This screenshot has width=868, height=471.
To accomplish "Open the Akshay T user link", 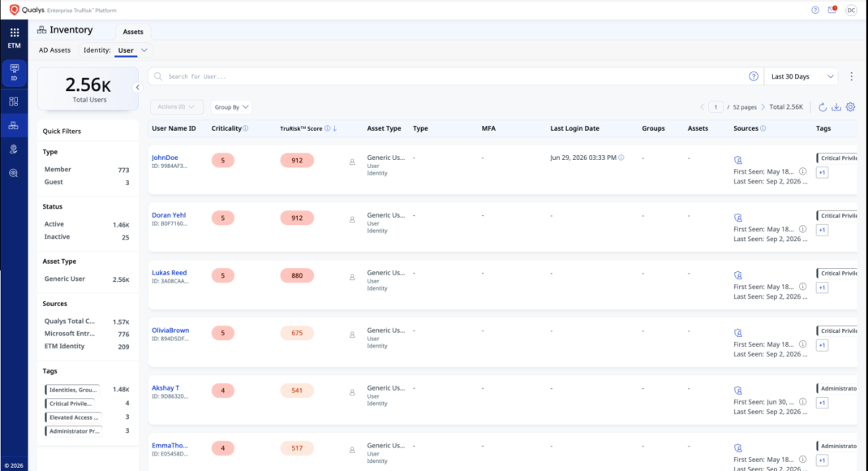I will click(x=165, y=388).
